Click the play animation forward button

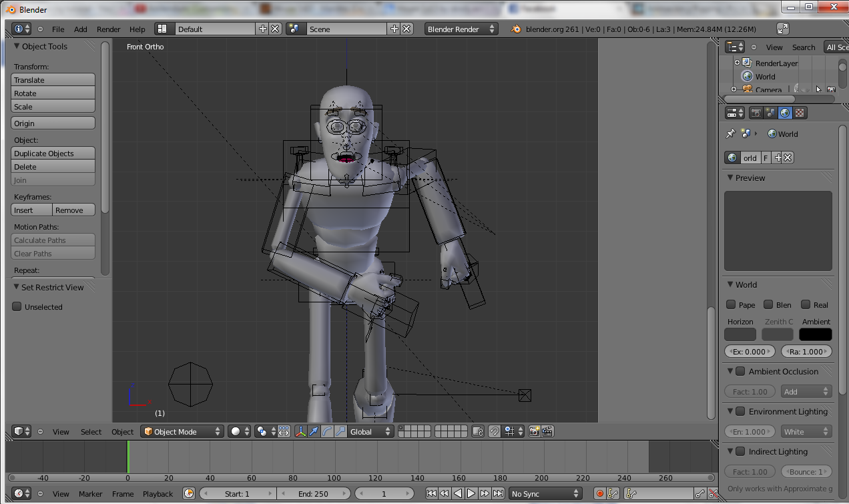(471, 493)
